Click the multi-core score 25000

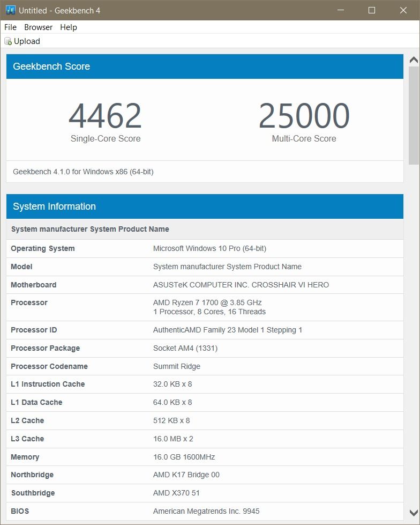tap(304, 116)
